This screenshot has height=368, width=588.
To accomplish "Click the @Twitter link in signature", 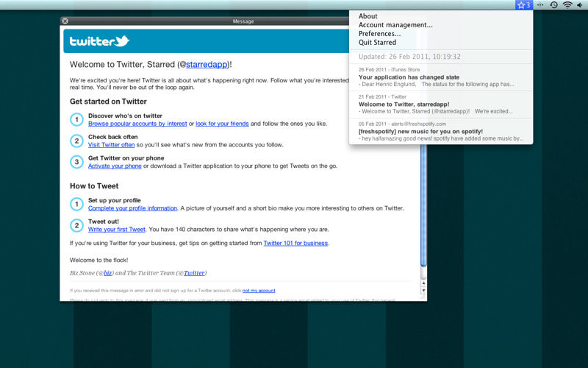I will click(194, 273).
